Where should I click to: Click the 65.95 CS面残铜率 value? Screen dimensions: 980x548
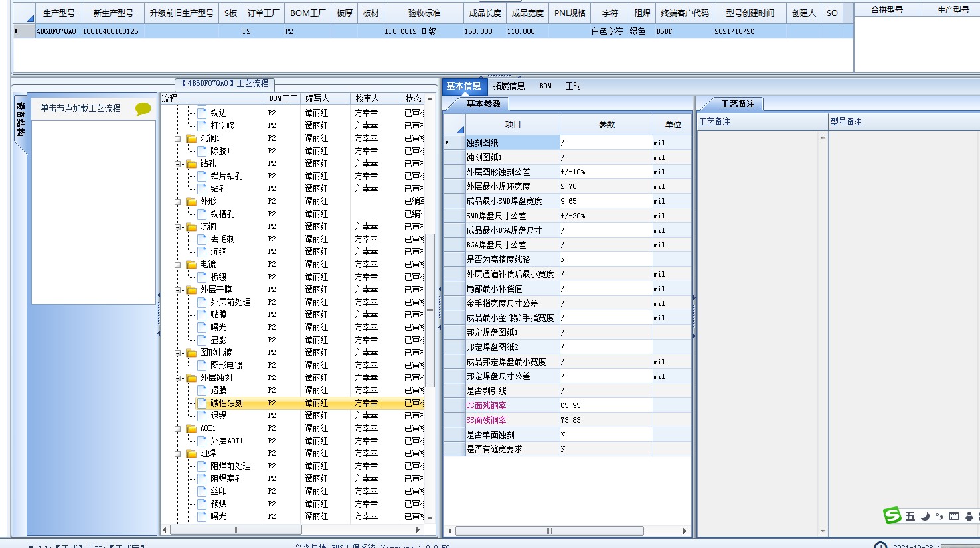pos(606,405)
